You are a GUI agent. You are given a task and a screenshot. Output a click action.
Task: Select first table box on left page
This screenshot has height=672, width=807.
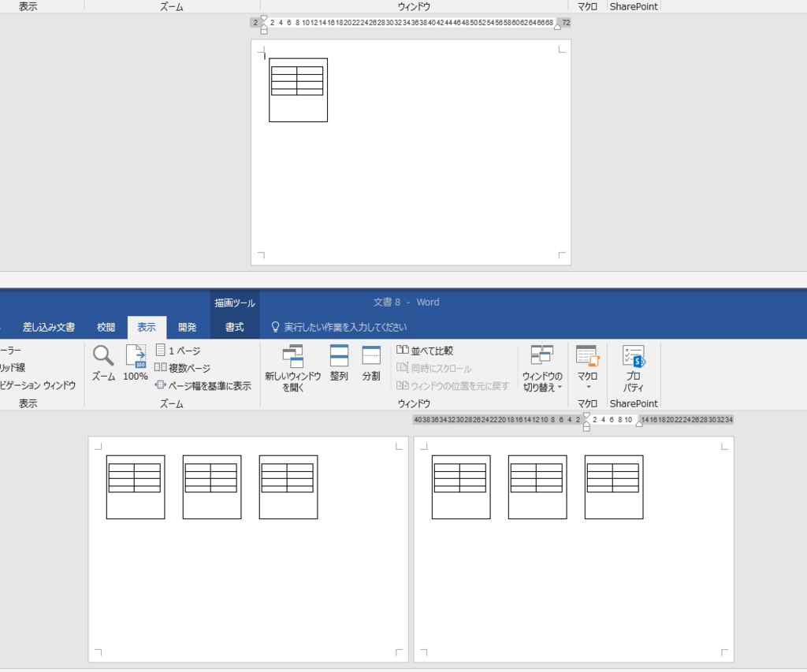pyautogui.click(x=136, y=487)
